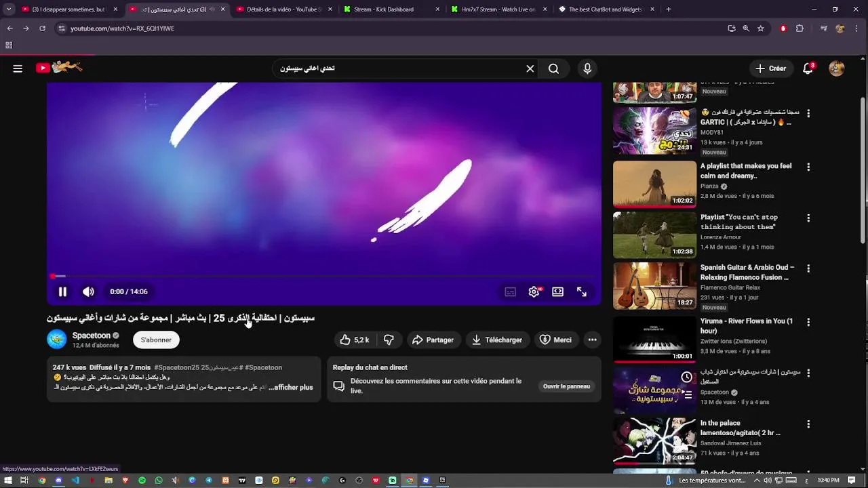Switch to Détails de la vidéo tab
868x488 pixels.
285,9
